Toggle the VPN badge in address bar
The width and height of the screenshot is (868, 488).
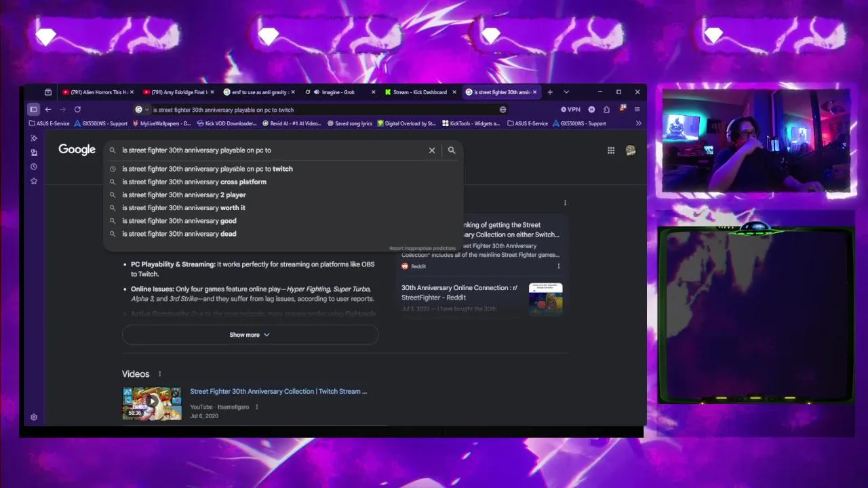tap(570, 109)
